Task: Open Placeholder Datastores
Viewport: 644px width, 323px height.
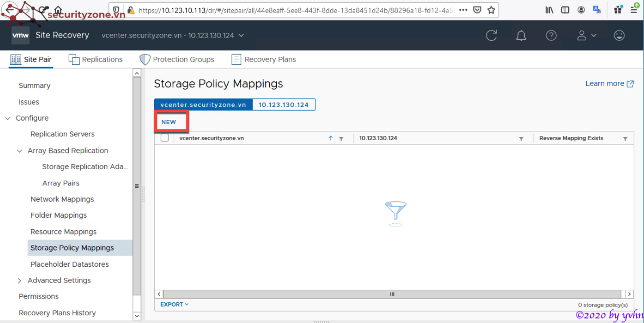Action: (69, 264)
